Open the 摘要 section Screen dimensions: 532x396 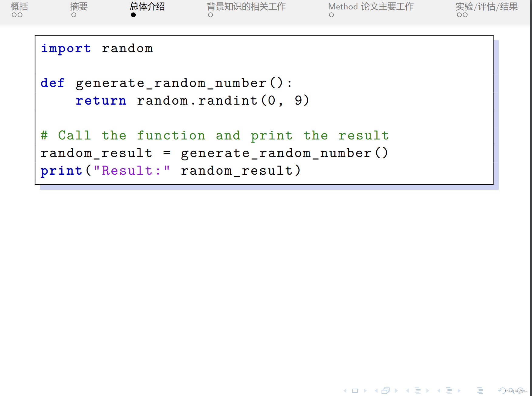tap(79, 6)
